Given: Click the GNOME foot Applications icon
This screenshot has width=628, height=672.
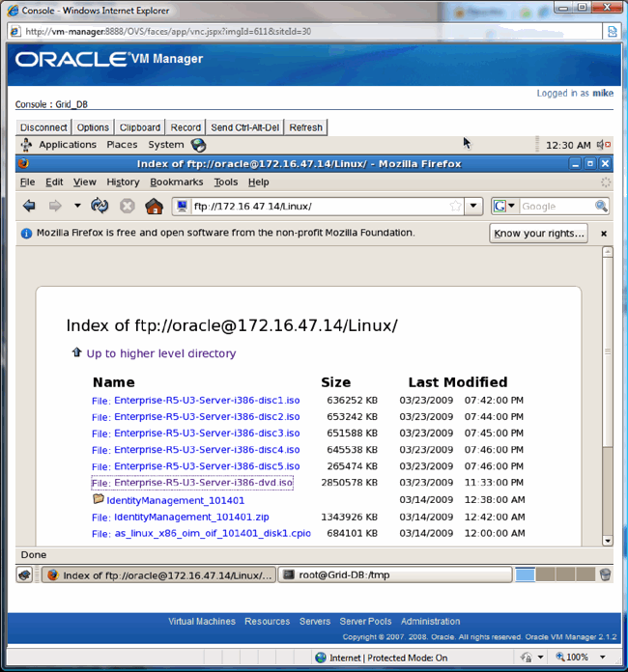Looking at the screenshot, I should [x=26, y=145].
